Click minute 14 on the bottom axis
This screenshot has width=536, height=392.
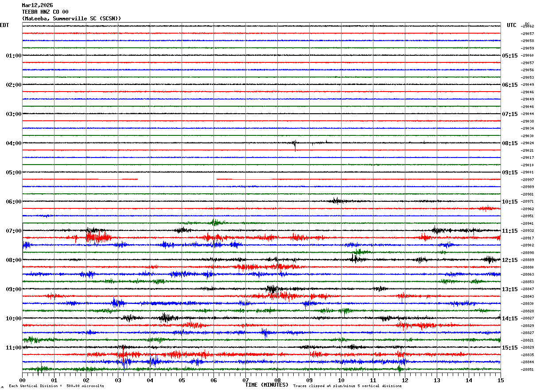tap(469, 380)
